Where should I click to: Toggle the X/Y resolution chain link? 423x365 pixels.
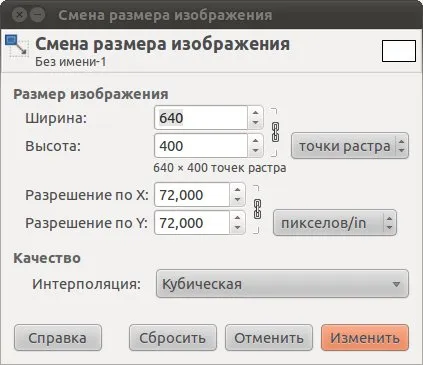[x=257, y=209]
